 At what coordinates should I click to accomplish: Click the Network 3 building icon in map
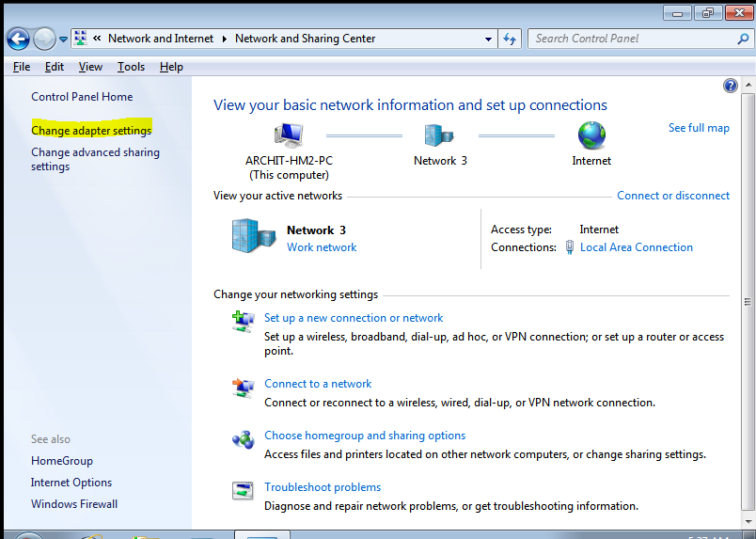coord(438,135)
